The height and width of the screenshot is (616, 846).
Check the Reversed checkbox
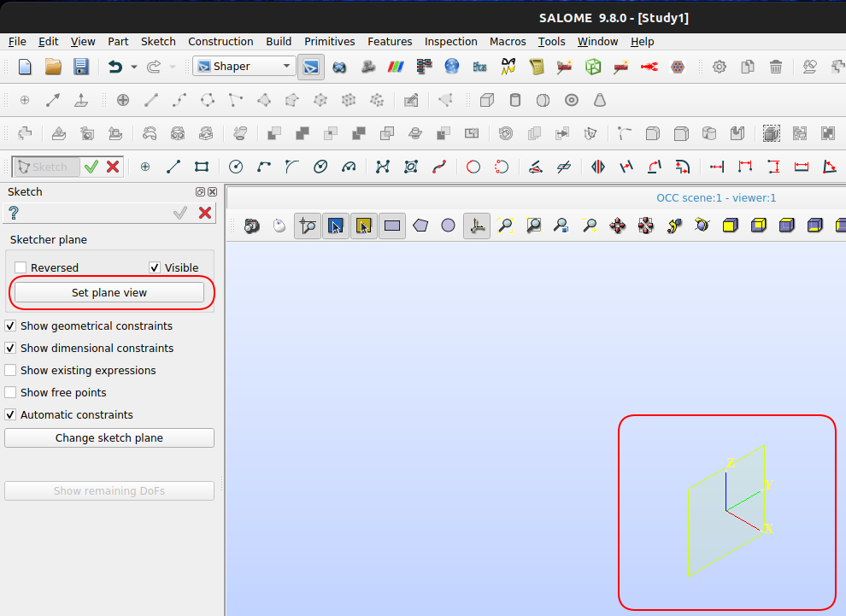click(21, 267)
